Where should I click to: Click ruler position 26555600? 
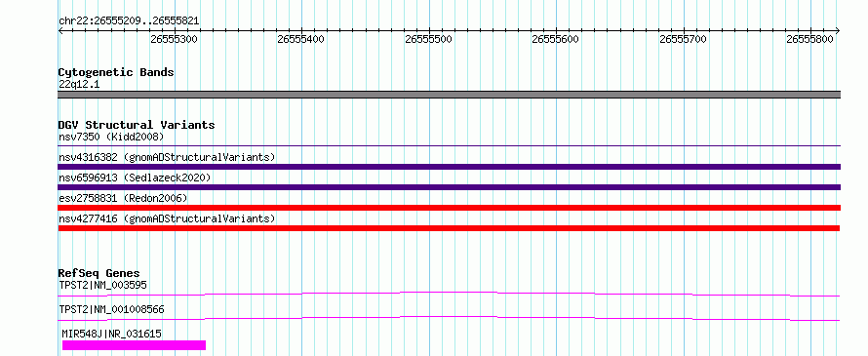click(x=555, y=39)
